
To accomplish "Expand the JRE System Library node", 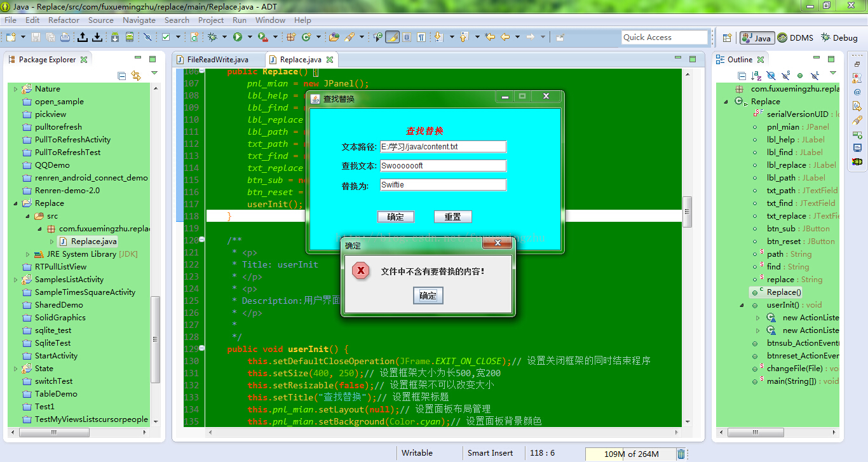I will pyautogui.click(x=28, y=254).
